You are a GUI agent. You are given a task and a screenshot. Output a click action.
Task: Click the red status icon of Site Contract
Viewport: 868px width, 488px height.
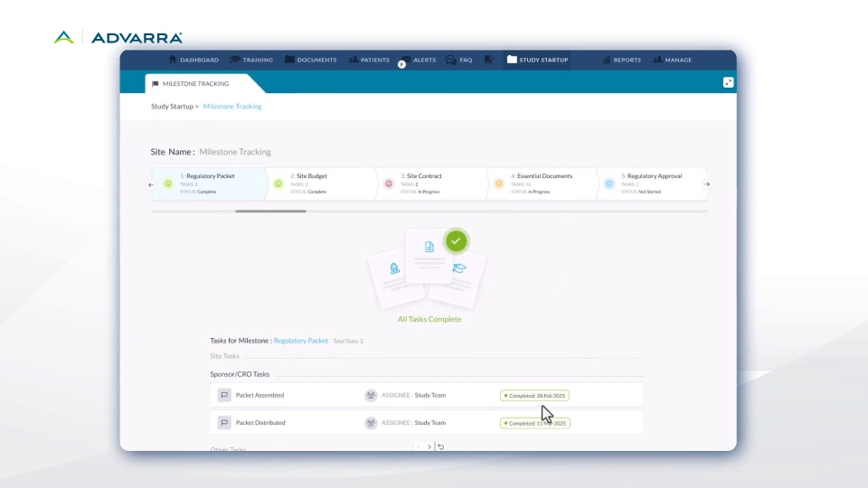(389, 183)
